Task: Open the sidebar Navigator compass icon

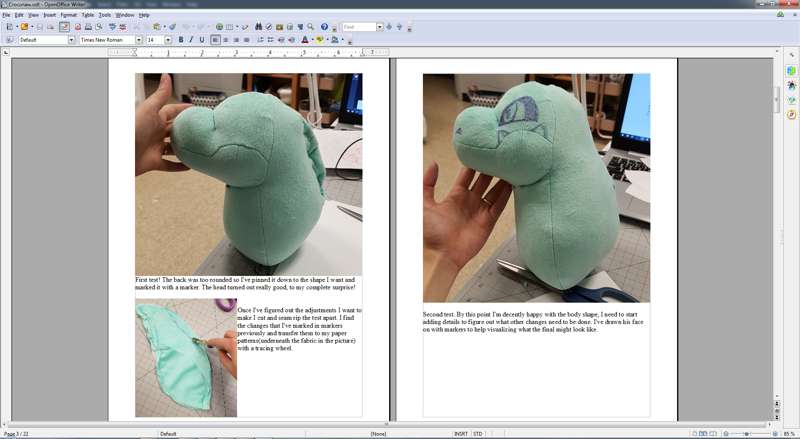Action: (791, 114)
